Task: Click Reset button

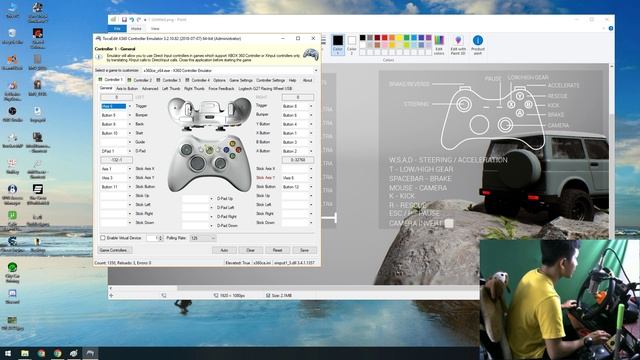Action: coord(277,250)
